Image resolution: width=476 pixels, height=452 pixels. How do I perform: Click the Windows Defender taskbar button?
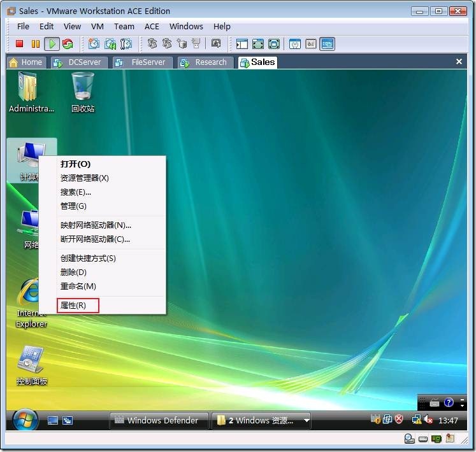(159, 420)
